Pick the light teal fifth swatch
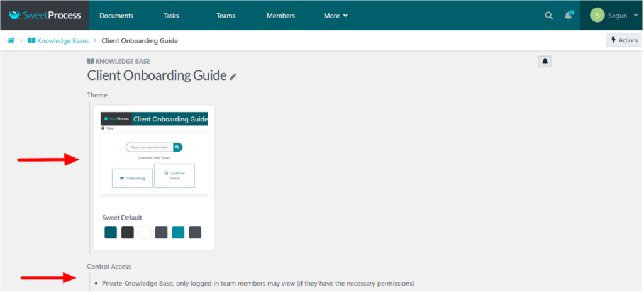 (x=178, y=233)
